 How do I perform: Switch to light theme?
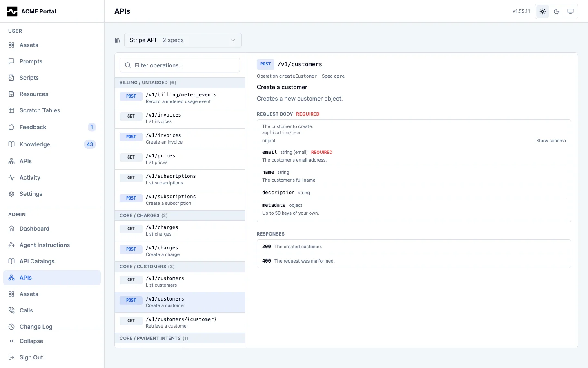click(x=543, y=11)
